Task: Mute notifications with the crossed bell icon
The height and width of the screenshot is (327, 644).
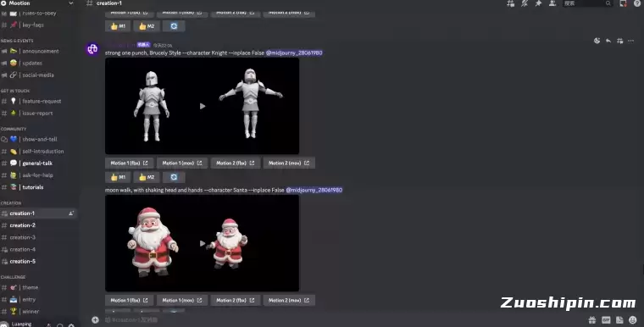Action: (x=525, y=3)
